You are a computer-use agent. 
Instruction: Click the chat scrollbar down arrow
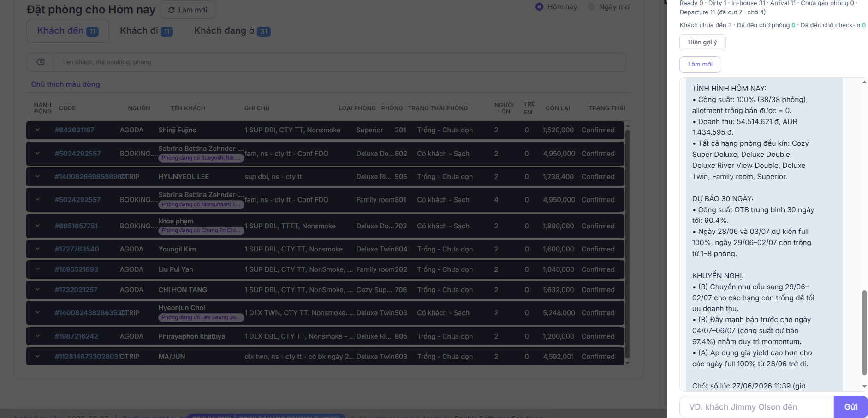[864, 387]
